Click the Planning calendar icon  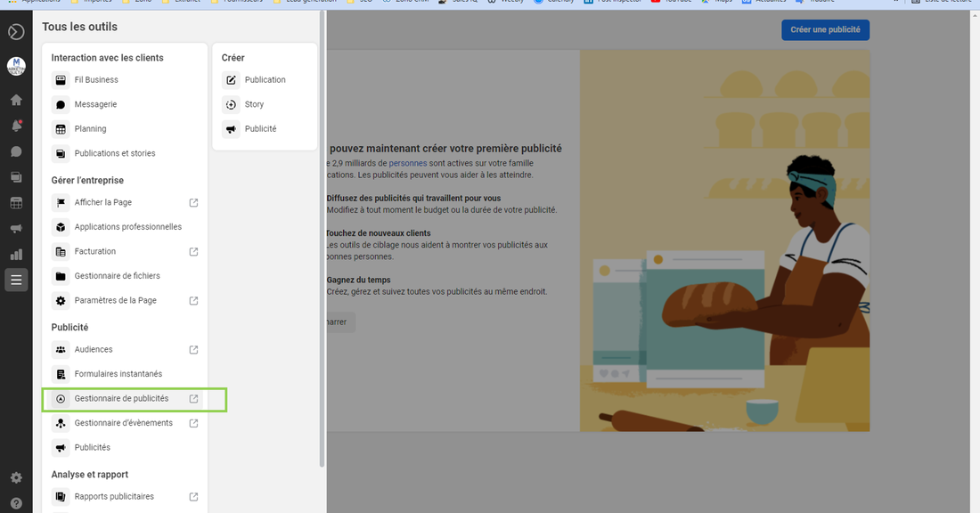tap(61, 129)
